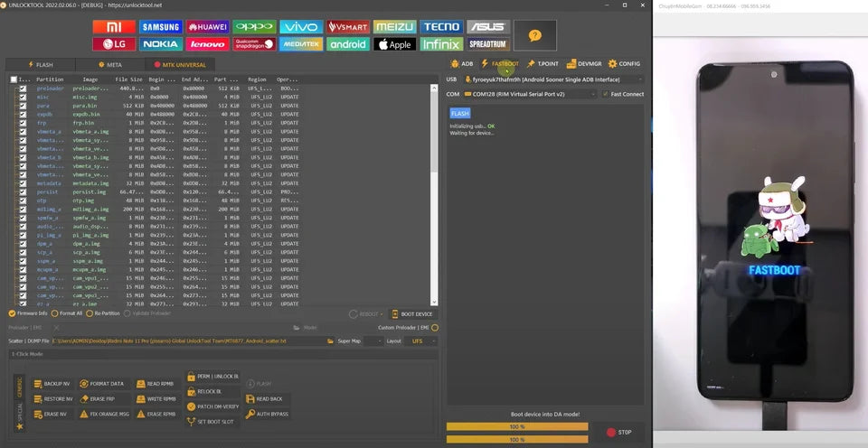
Task: Click the question mark help tile
Action: tap(534, 35)
